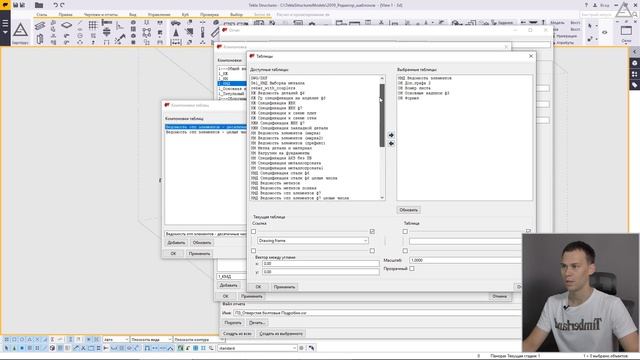Click Обновить in the Таблицы dialog
The image size is (640, 360).
[409, 210]
